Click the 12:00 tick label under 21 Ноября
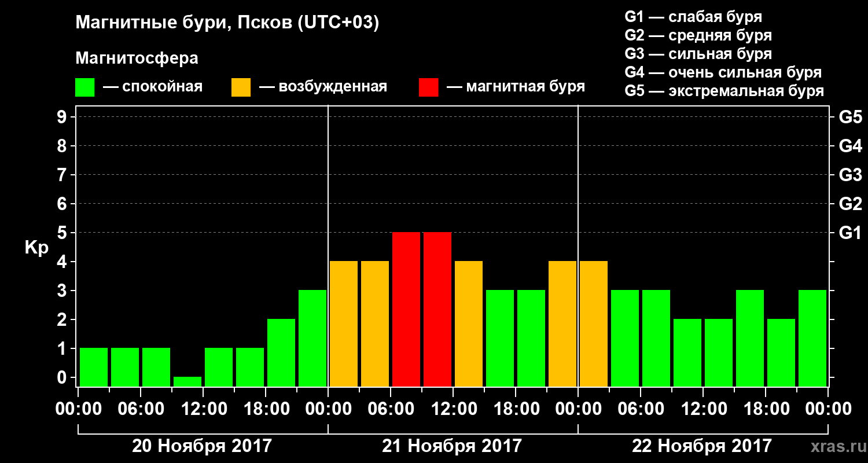 453,409
